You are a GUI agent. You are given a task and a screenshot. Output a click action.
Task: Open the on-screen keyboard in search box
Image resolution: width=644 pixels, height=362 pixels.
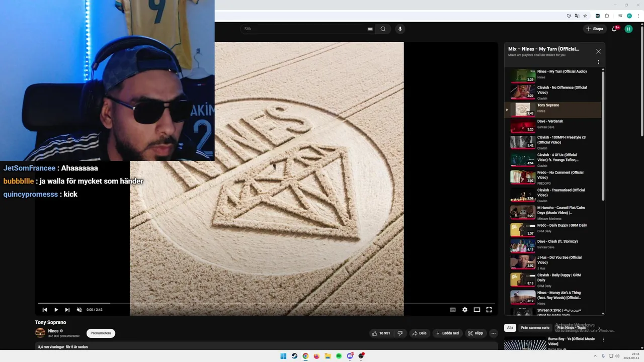(x=370, y=29)
